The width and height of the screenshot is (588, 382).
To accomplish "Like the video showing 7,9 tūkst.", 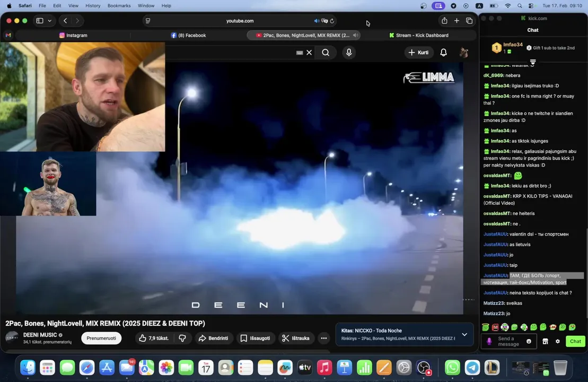I will click(x=154, y=338).
